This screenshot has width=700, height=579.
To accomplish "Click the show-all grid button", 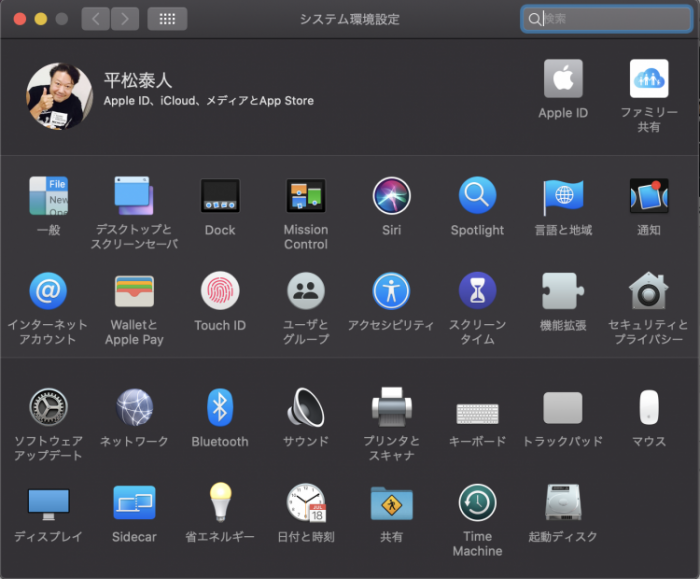I will pyautogui.click(x=167, y=19).
